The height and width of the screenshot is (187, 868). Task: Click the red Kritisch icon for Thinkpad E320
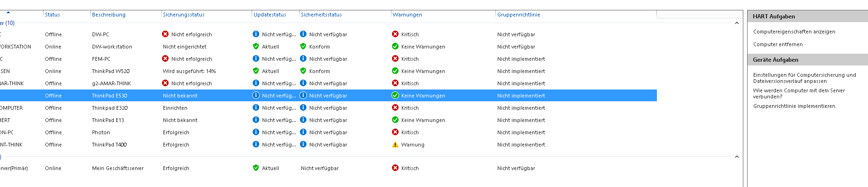(395, 107)
